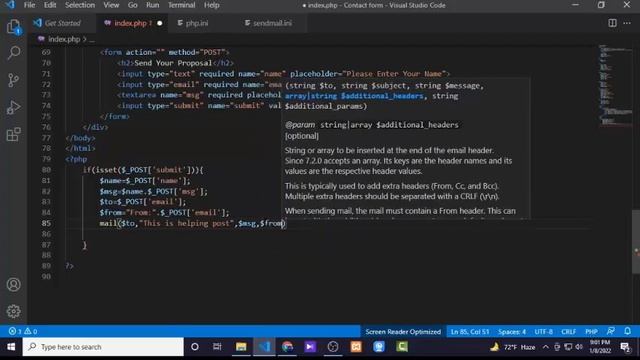Click the Windows Start button
The height and width of the screenshot is (360, 640).
[11, 347]
